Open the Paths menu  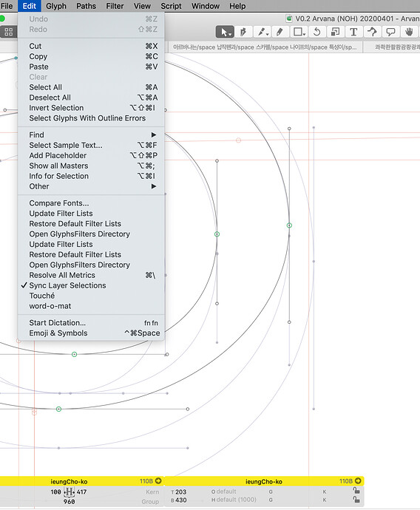[x=87, y=6]
